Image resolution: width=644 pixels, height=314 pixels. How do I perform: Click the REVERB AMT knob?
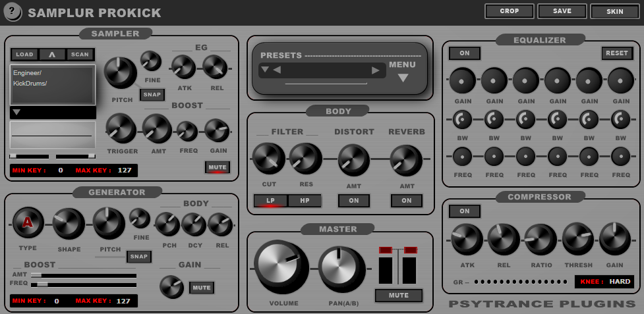click(406, 160)
